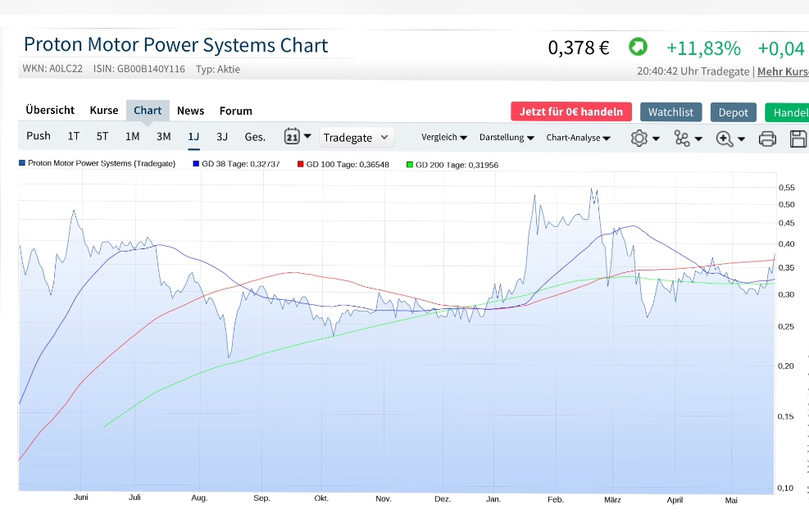809x532 pixels.
Task: Open the Übersicht tab
Action: pos(50,110)
